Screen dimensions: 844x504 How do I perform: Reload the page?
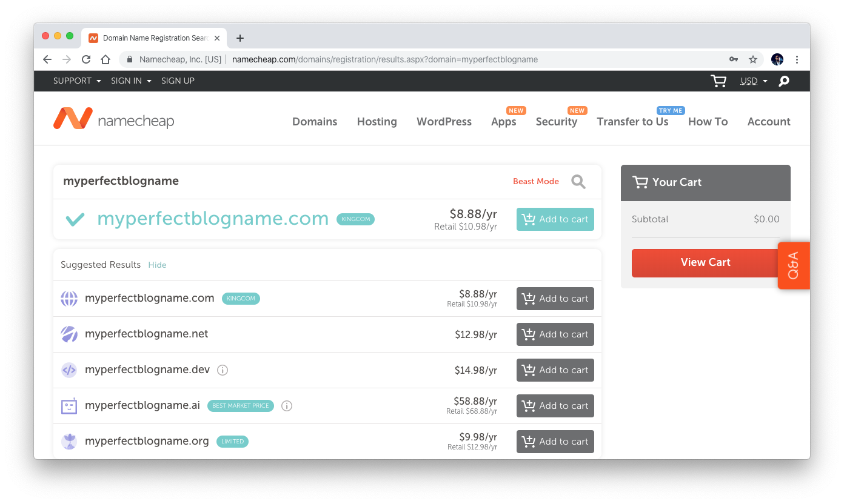click(x=86, y=59)
